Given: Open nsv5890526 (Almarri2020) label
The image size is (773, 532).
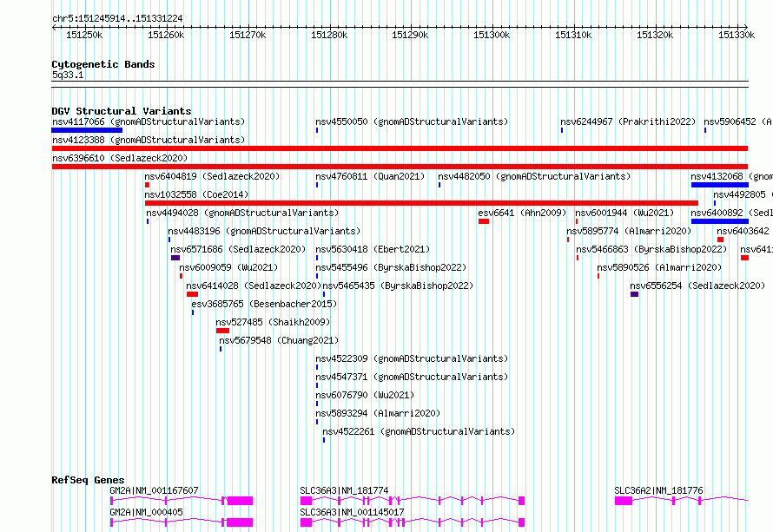Looking at the screenshot, I should tap(659, 267).
